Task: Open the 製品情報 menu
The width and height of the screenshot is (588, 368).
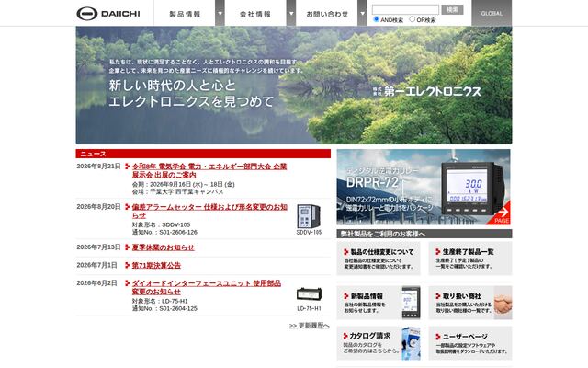Action: click(x=185, y=14)
